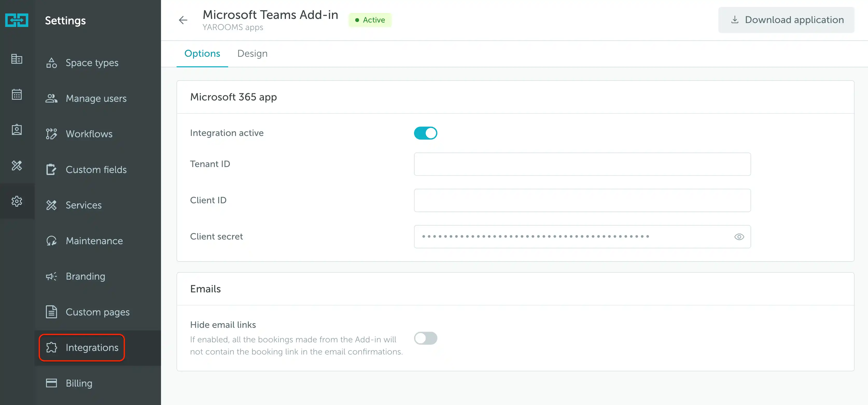
Task: Open the Branding label
Action: [86, 276]
